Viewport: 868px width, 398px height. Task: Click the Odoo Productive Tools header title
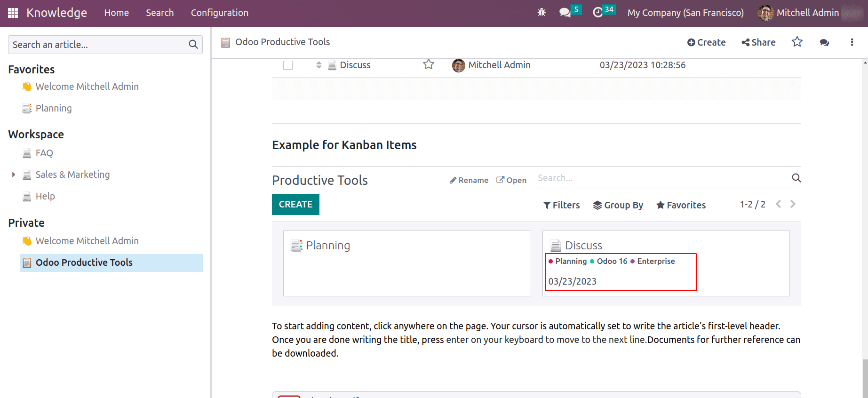pyautogui.click(x=282, y=42)
